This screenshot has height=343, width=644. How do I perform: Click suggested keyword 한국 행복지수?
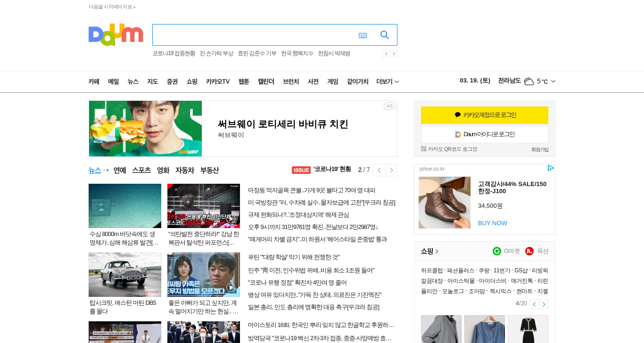[x=297, y=54]
